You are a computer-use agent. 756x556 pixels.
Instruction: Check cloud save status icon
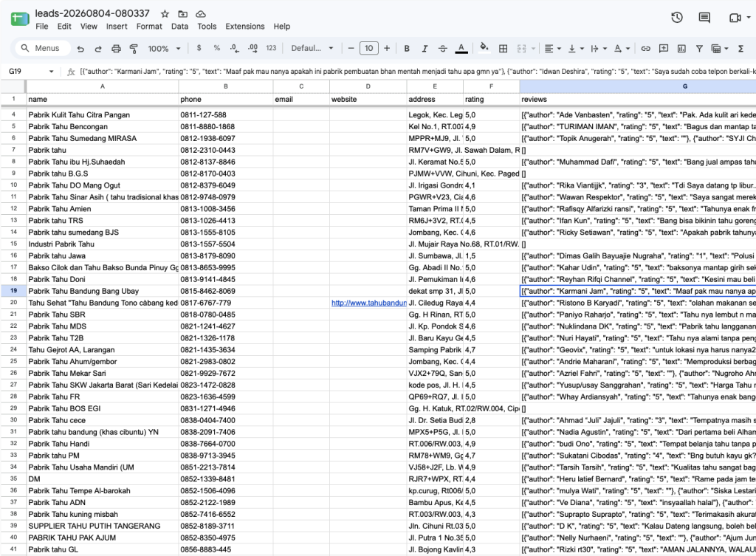pos(201,14)
